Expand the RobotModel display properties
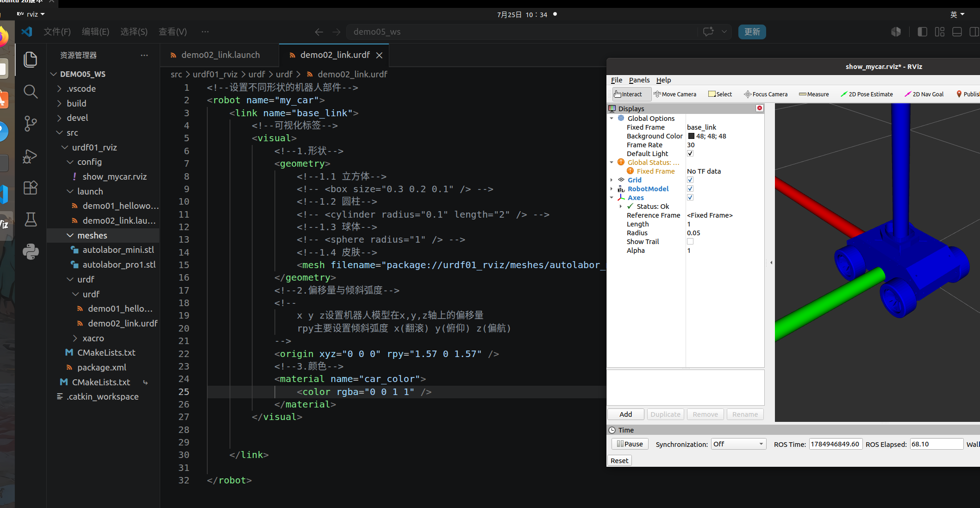The image size is (980, 508). tap(612, 189)
